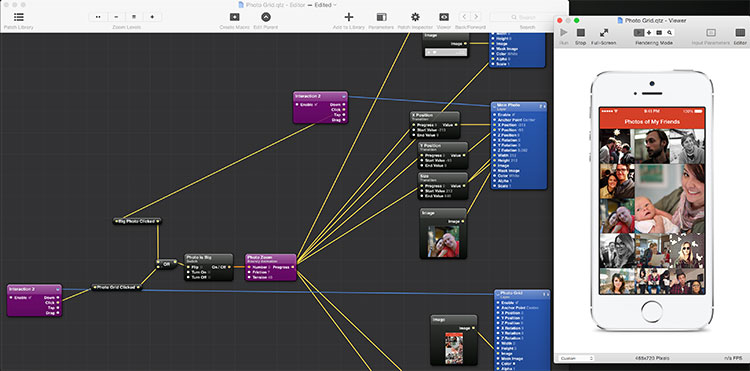Open the Parameters panel icon in Editor
750x371 pixels.
coord(381,17)
